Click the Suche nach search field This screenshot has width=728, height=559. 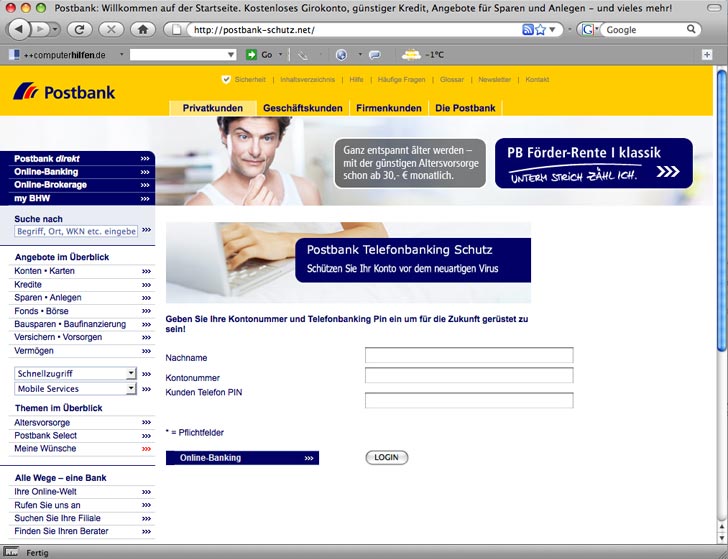point(76,231)
